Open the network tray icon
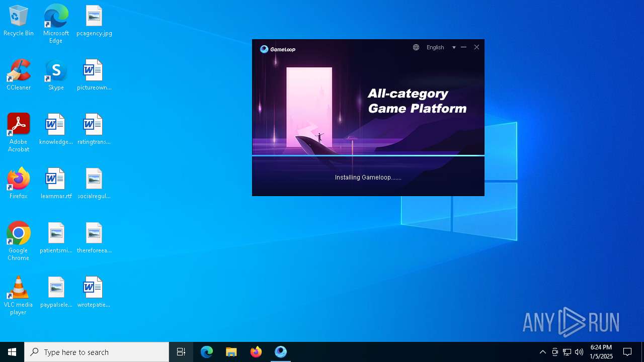The width and height of the screenshot is (644, 362). 567,352
